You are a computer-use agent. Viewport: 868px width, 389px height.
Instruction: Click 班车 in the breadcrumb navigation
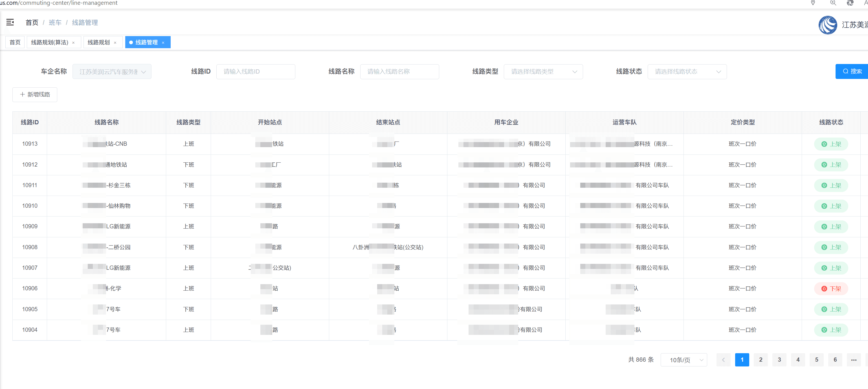[x=55, y=22]
